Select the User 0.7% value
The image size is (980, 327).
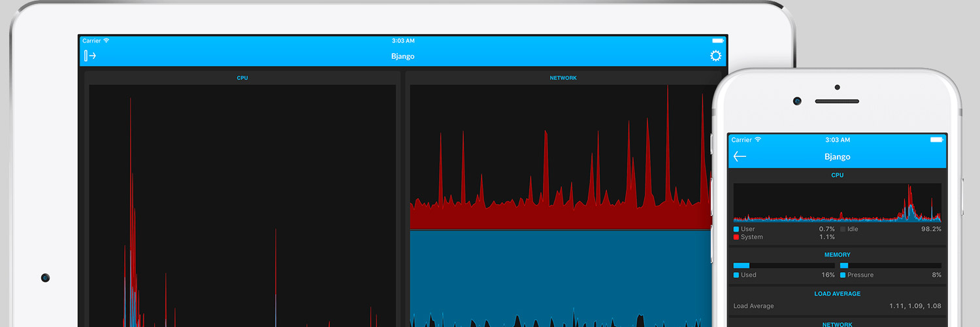827,230
